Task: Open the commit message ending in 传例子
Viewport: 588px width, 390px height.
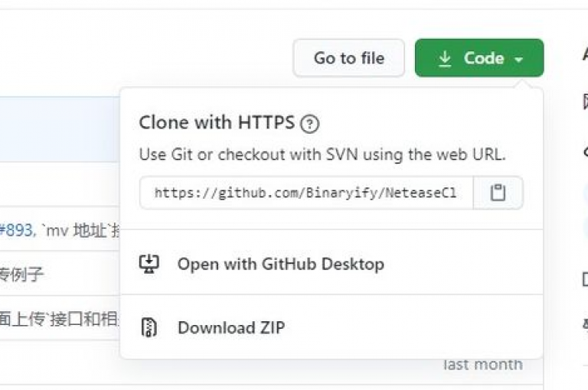Action: tap(21, 275)
